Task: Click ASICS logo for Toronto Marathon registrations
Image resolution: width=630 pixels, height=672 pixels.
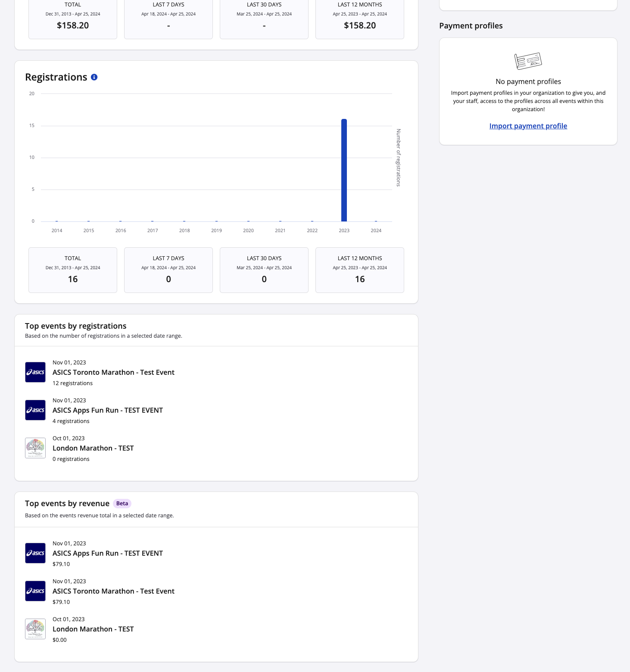Action: 35,372
